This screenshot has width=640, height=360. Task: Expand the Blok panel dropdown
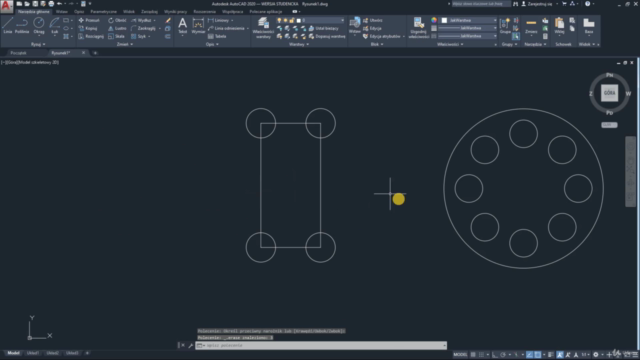coord(377,44)
